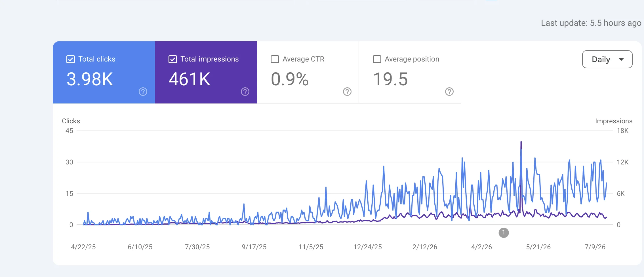This screenshot has width=644, height=277.
Task: Click the 11/5/25 date label
Action: pos(311,247)
